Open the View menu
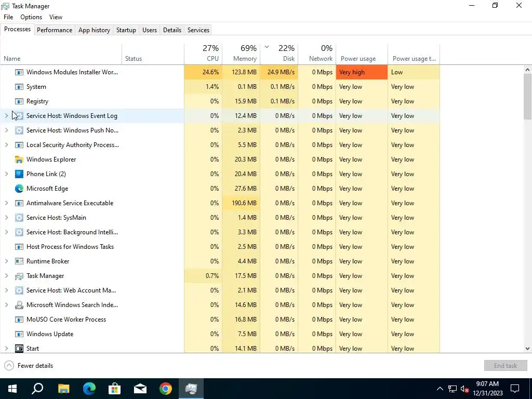The width and height of the screenshot is (532, 399). (x=56, y=17)
